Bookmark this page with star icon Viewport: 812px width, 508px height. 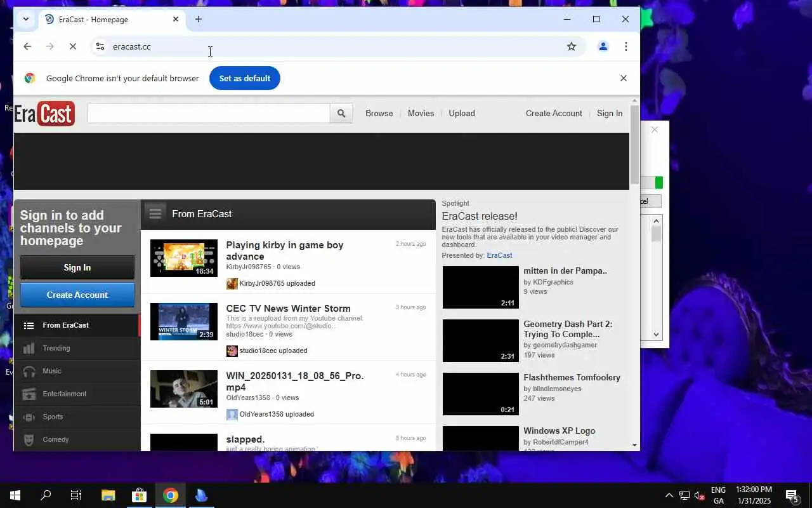pos(572,46)
